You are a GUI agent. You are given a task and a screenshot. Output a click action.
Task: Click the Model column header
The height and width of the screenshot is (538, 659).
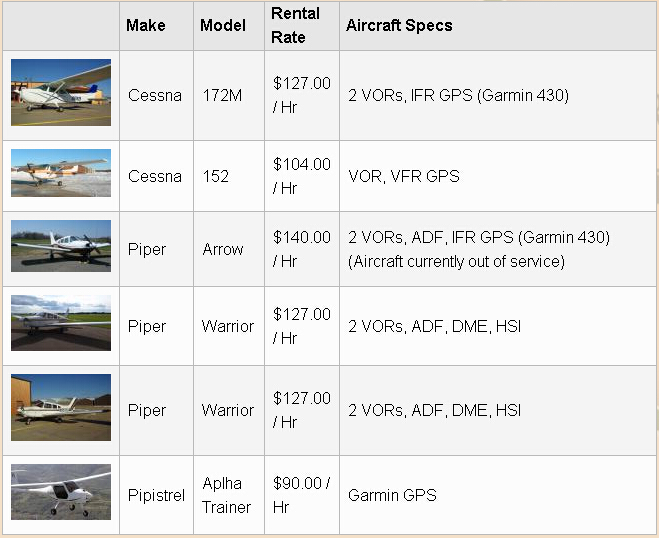click(223, 25)
